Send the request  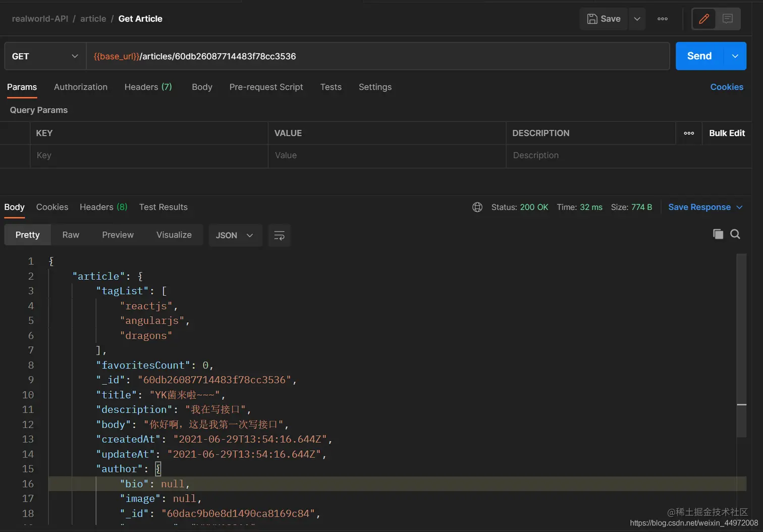tap(699, 56)
